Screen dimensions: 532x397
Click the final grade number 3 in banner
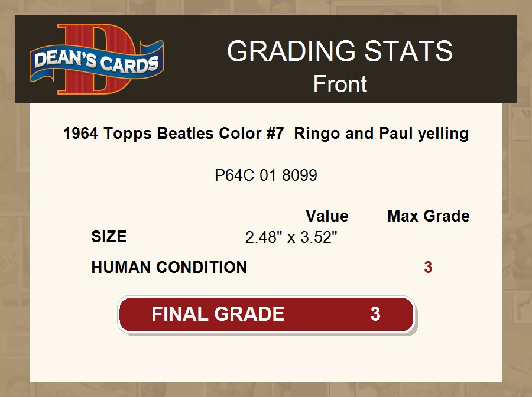click(375, 314)
